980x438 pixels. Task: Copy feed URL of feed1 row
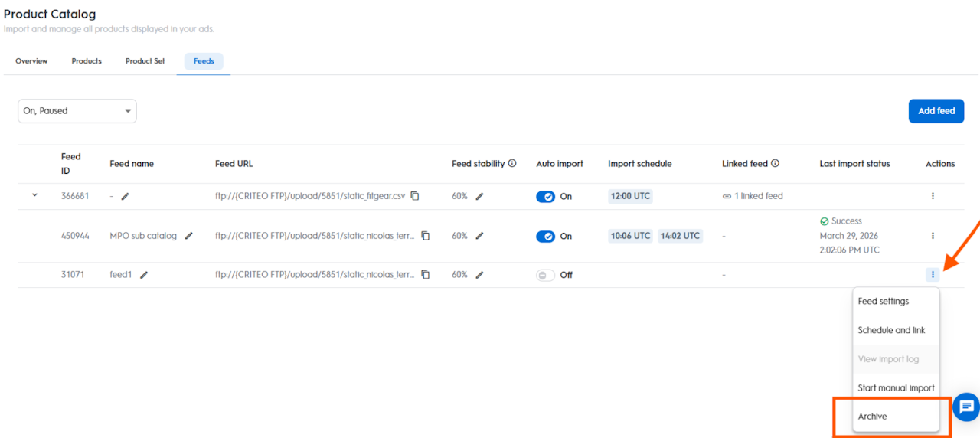[x=426, y=275]
